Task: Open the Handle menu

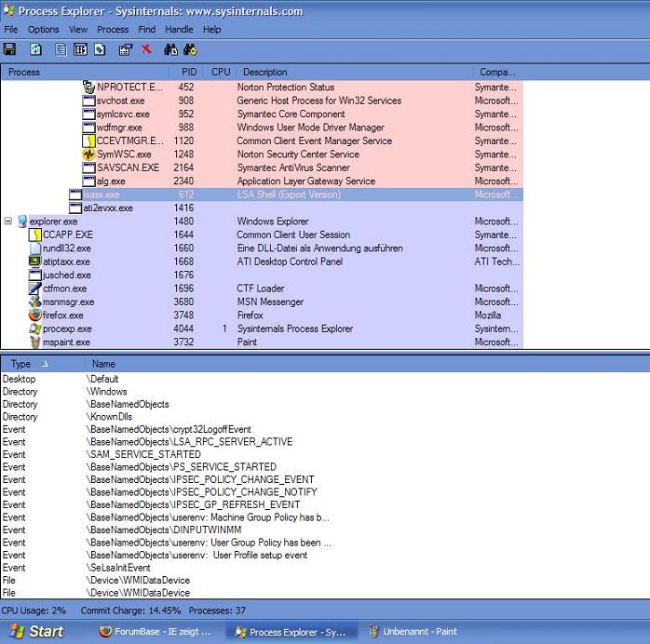Action: pos(179,30)
